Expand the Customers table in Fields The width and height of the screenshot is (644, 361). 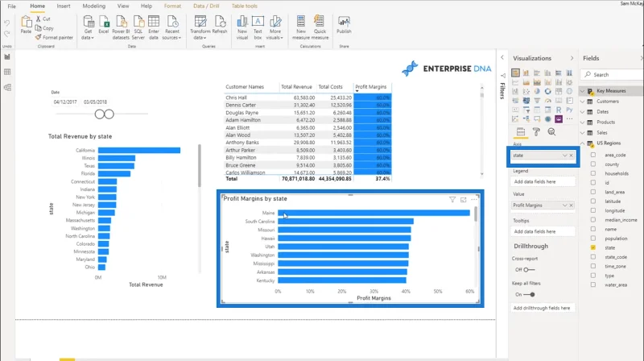pos(582,102)
